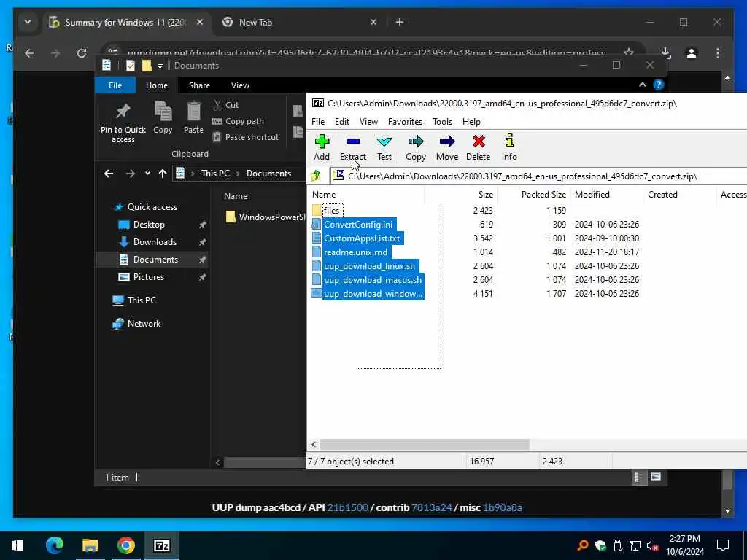Screen dimensions: 747x560
Task: Open Explorer help question mark icon
Action: pos(659,85)
